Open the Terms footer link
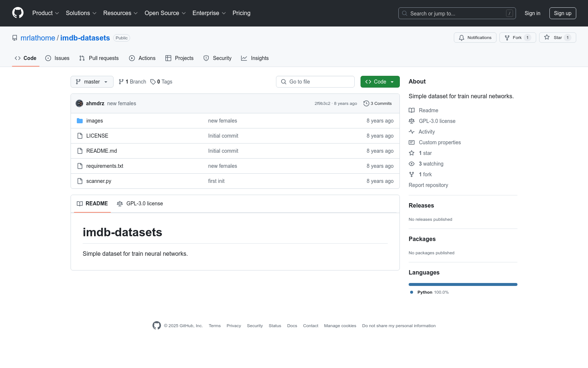The width and height of the screenshot is (588, 368). (215, 326)
